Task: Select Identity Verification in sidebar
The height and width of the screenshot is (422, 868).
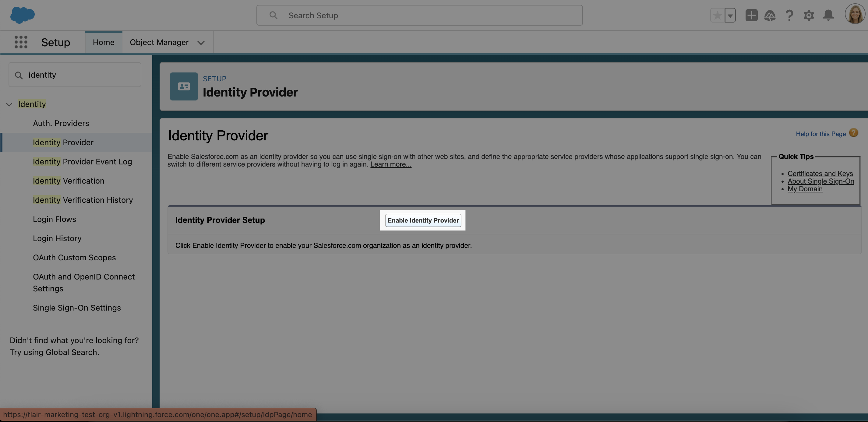Action: pyautogui.click(x=69, y=181)
